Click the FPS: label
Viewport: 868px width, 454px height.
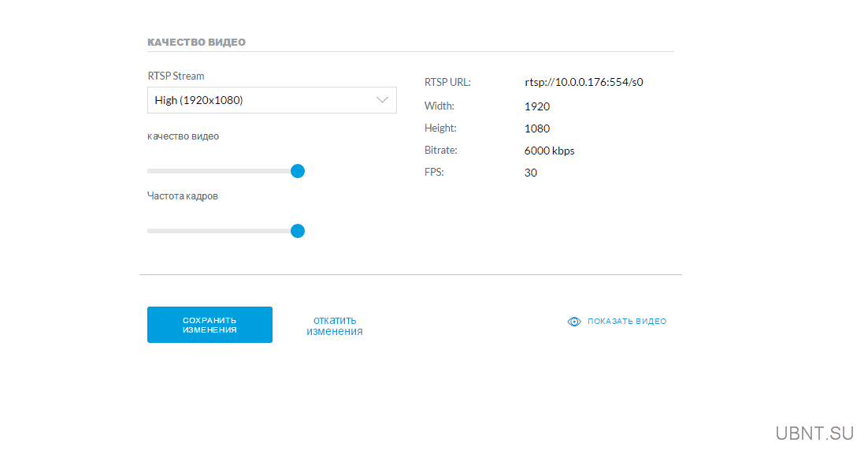(434, 172)
